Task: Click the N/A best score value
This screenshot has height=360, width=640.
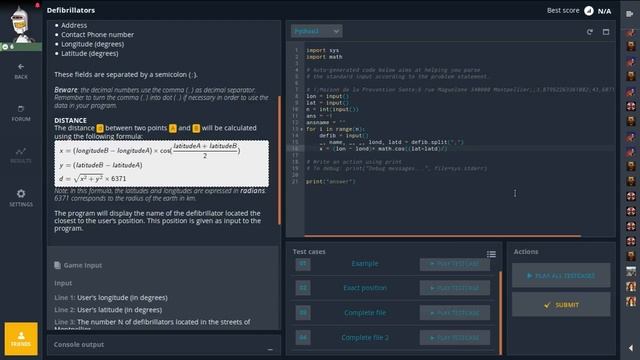Action: (x=604, y=11)
